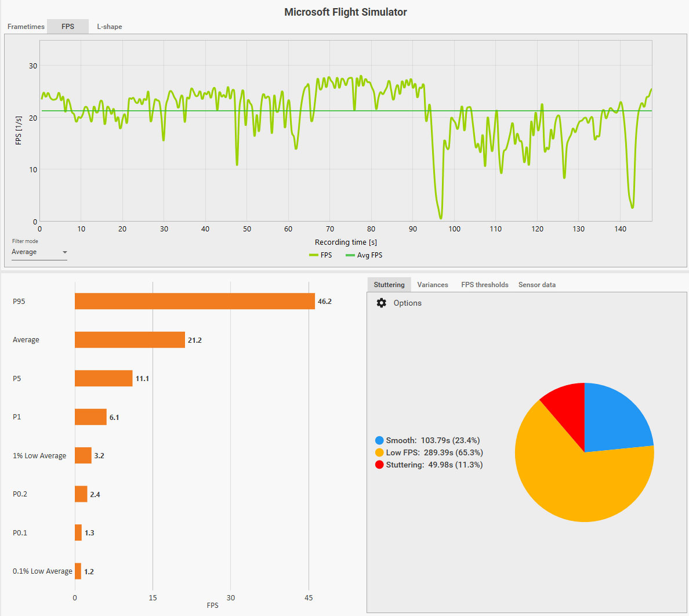Toggle the Avg FPS legend marker
Screen dimensions: 689x616
click(x=350, y=255)
